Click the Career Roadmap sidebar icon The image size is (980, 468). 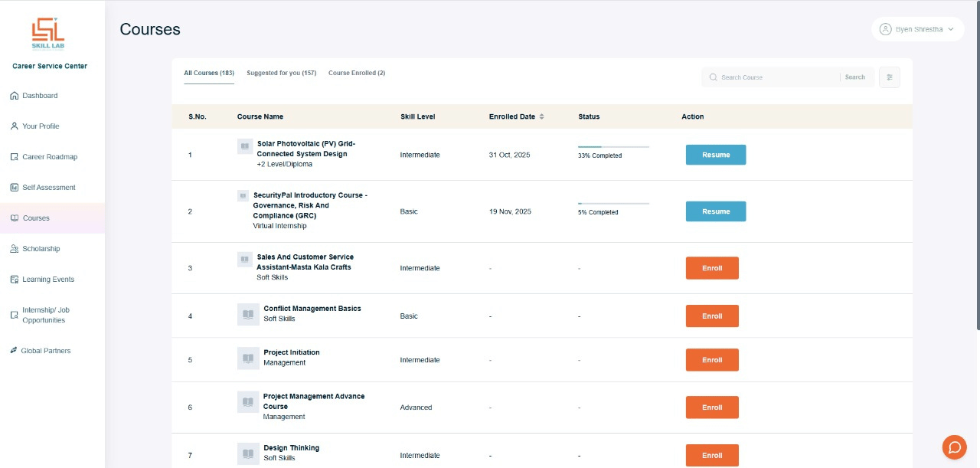15,157
